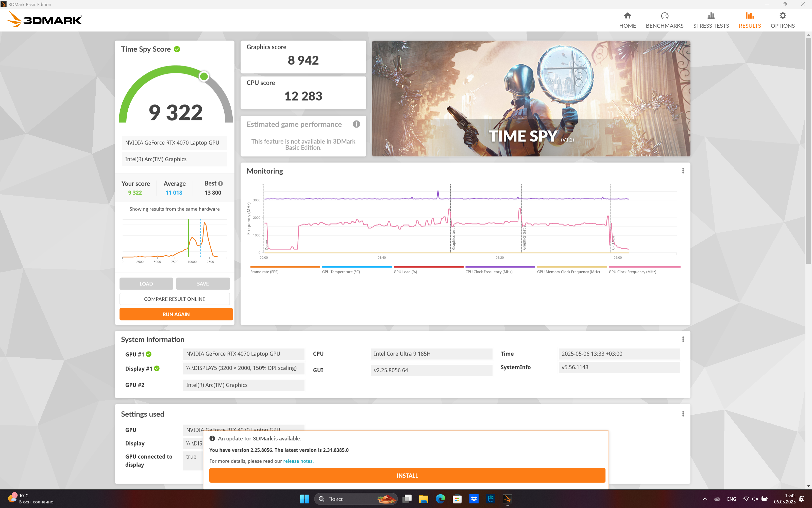This screenshot has width=812, height=508.
Task: Click the update notification info icon
Action: tap(212, 438)
